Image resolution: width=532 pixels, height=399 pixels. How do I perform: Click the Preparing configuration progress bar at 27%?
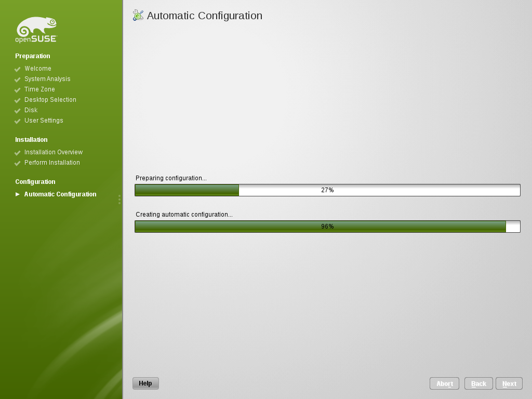click(x=327, y=190)
